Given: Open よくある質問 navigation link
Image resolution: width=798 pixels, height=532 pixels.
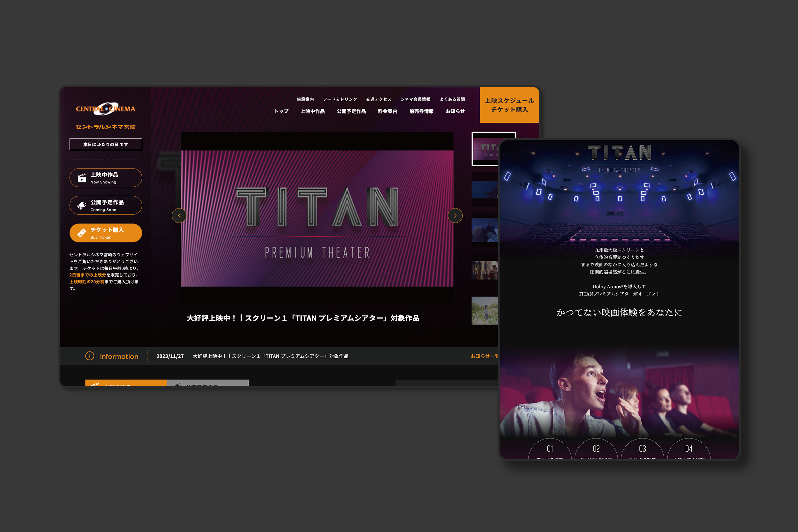Looking at the screenshot, I should [452, 99].
